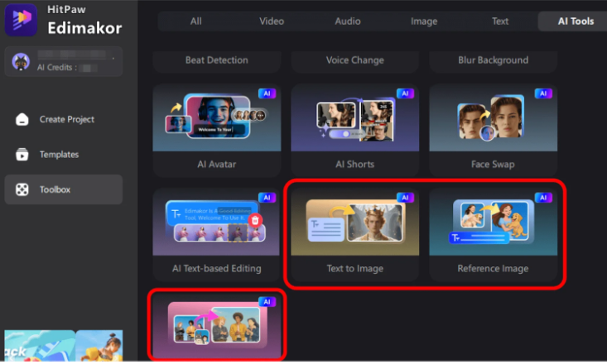The image size is (607, 364).
Task: Open the AI Shorts tool
Action: (354, 128)
